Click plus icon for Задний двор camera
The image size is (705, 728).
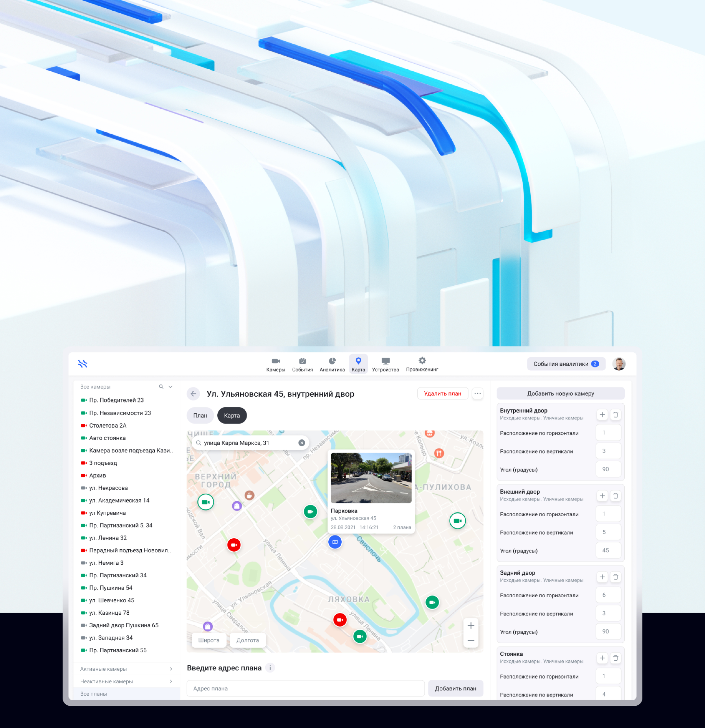602,577
